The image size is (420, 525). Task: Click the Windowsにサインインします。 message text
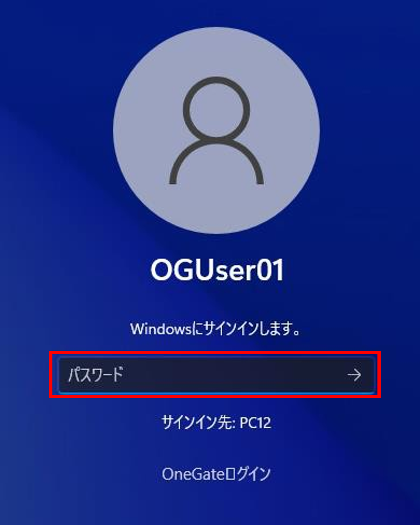pos(216,329)
